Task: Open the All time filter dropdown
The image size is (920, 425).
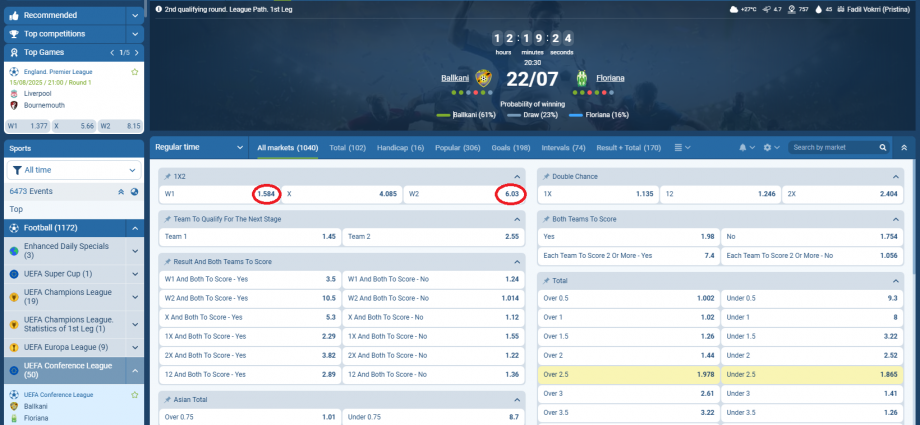Action: [x=74, y=170]
